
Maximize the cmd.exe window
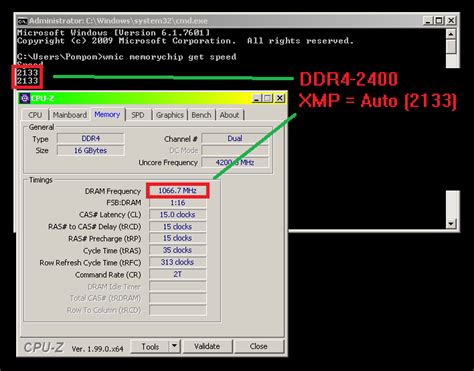pos(439,21)
